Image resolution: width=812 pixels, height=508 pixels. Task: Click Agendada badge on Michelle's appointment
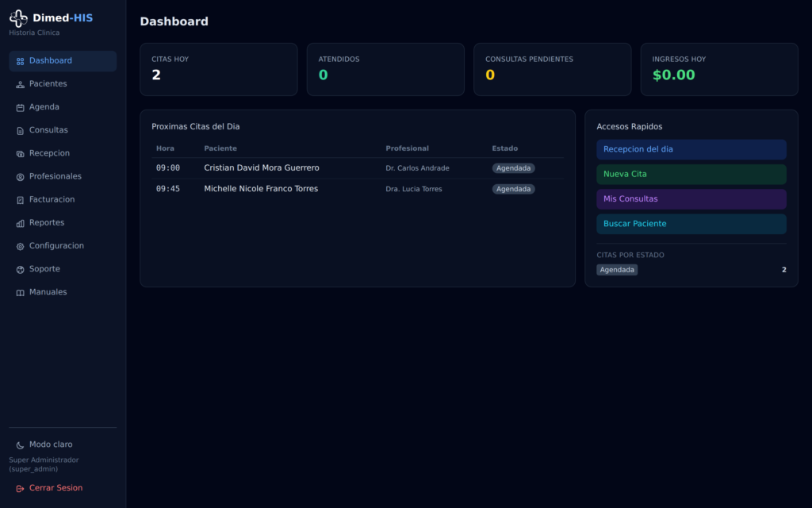pyautogui.click(x=513, y=189)
